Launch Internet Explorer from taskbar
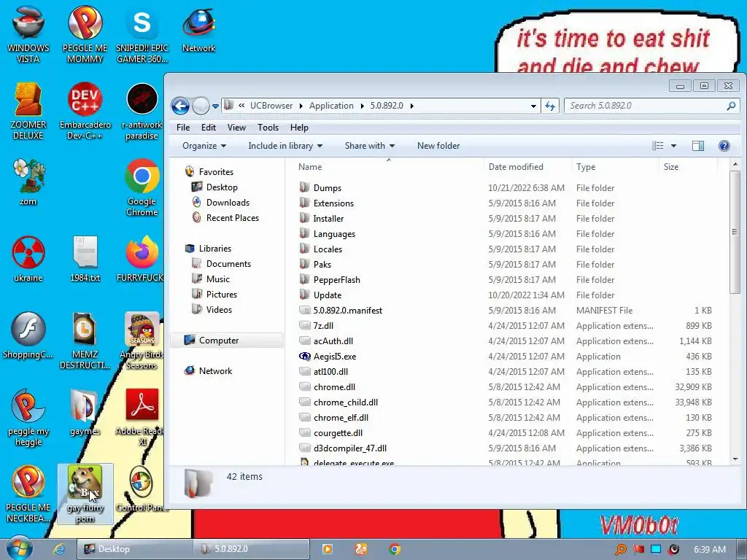The height and width of the screenshot is (560, 747). pyautogui.click(x=58, y=548)
